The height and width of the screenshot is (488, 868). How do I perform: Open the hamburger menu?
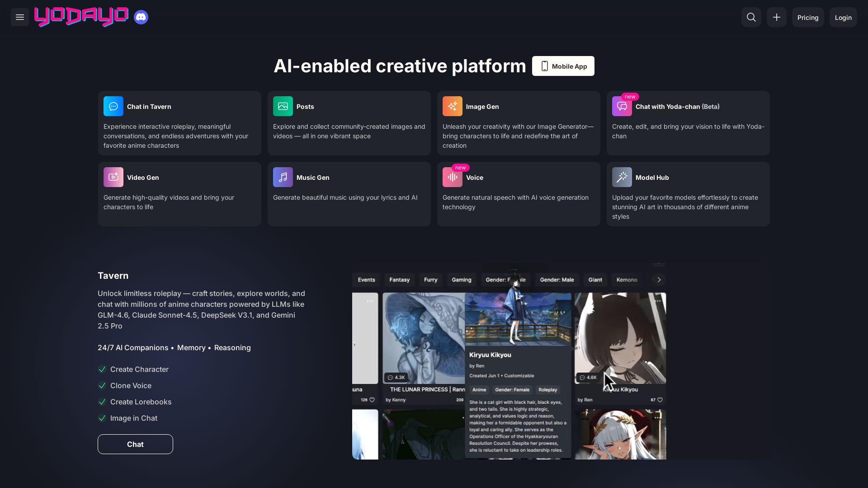[20, 17]
